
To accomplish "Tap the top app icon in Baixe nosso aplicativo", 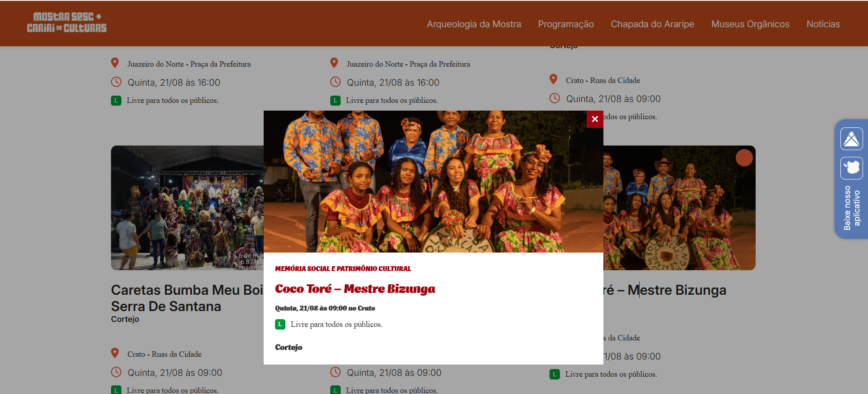I will (851, 139).
